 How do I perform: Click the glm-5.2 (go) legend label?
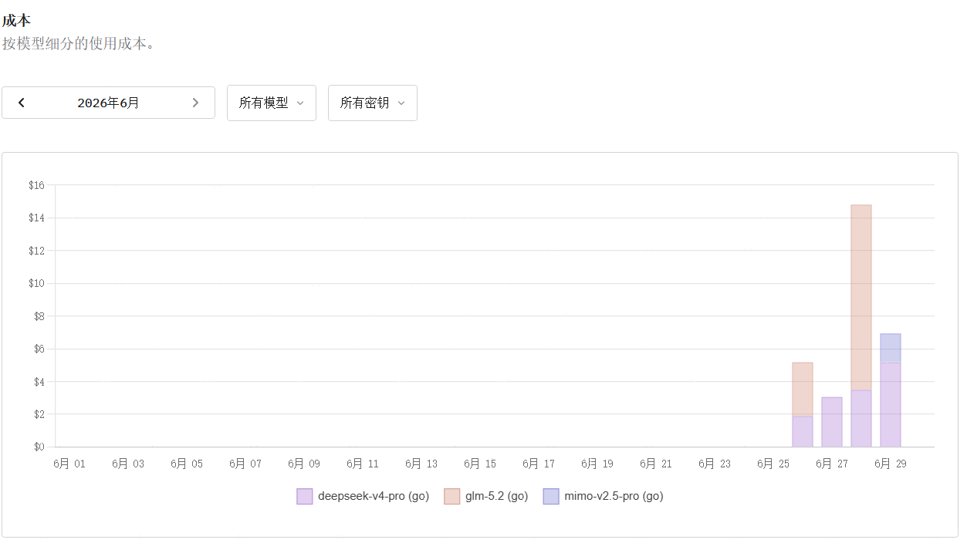click(497, 496)
